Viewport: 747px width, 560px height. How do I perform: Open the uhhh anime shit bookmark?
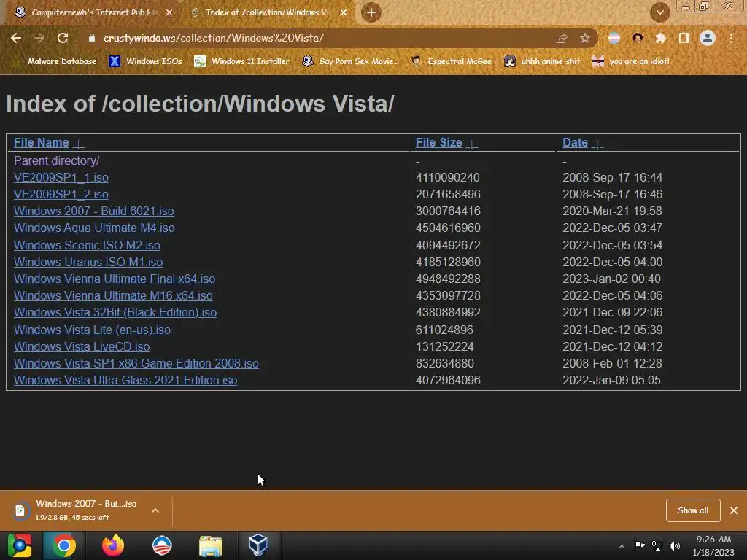click(x=542, y=61)
